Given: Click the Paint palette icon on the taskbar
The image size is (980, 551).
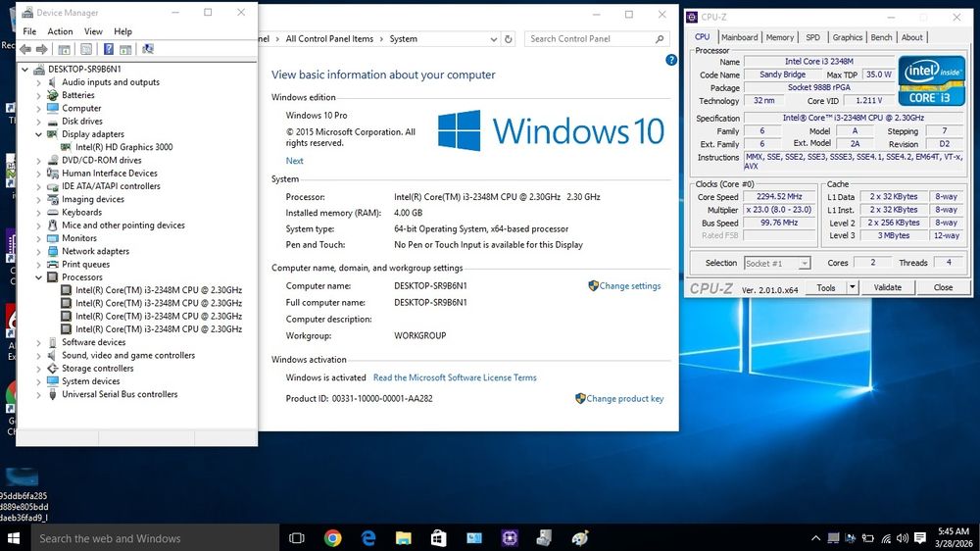Looking at the screenshot, I should click(580, 538).
